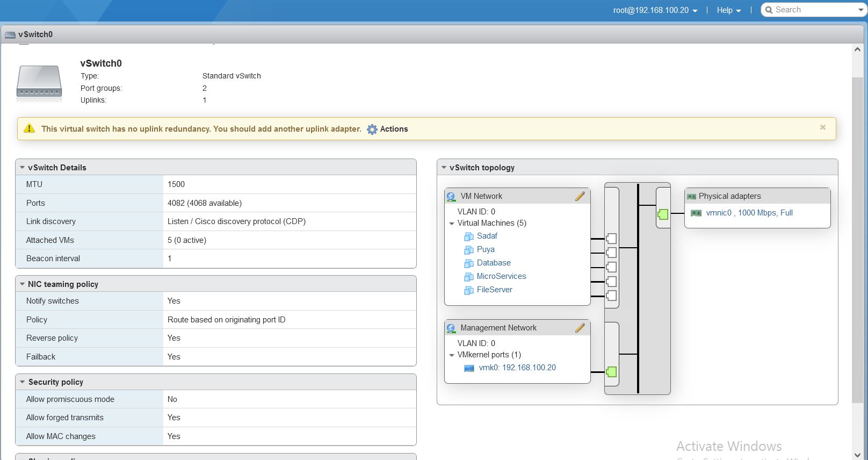Collapse the Virtual Machines (5) tree list
Image resolution: width=868 pixels, height=460 pixels.
click(452, 224)
